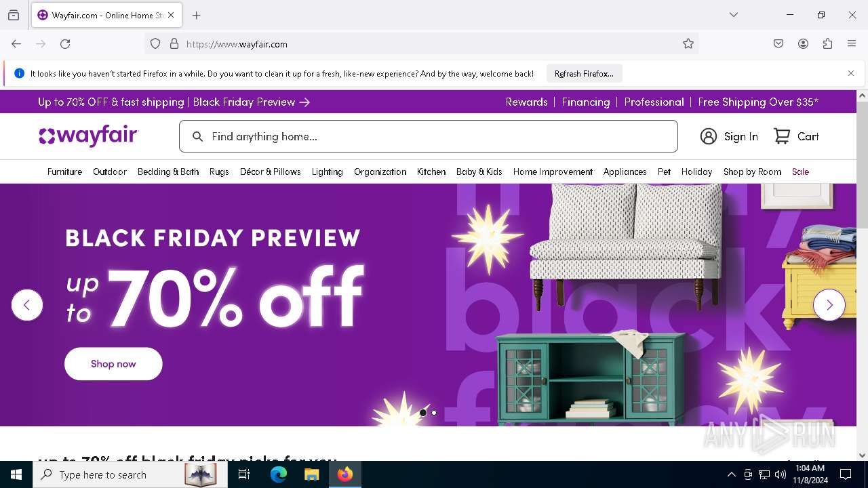Open the Firefox account icon
This screenshot has height=488, width=868.
coord(803,44)
